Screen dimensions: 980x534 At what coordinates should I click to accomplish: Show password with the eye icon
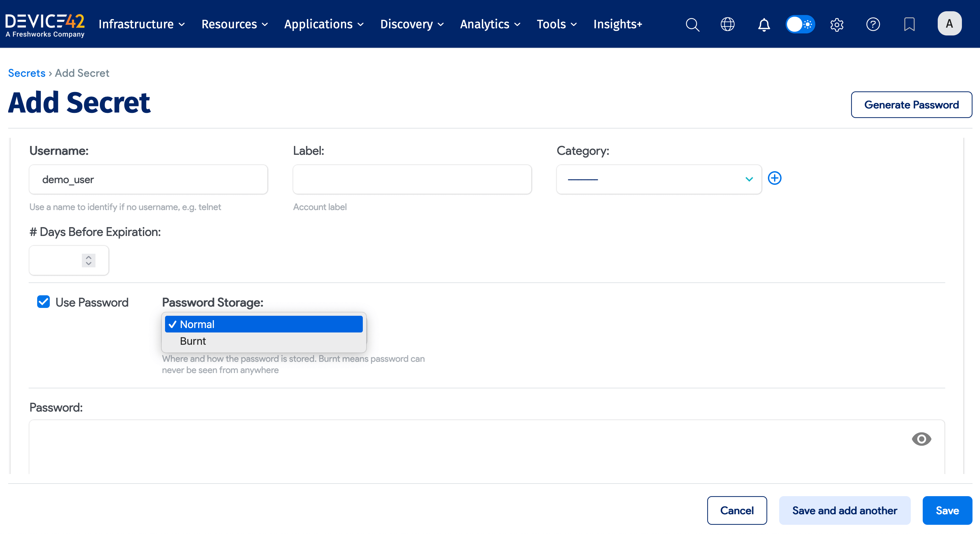click(x=921, y=439)
